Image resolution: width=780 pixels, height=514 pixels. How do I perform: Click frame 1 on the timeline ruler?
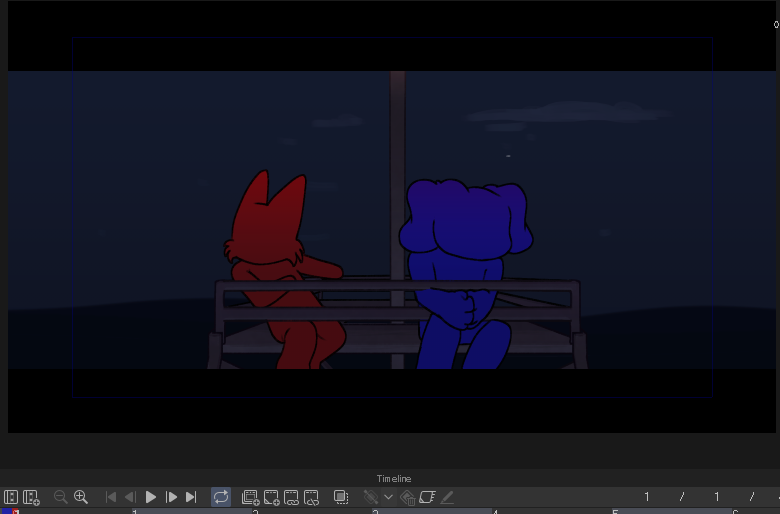(x=134, y=512)
